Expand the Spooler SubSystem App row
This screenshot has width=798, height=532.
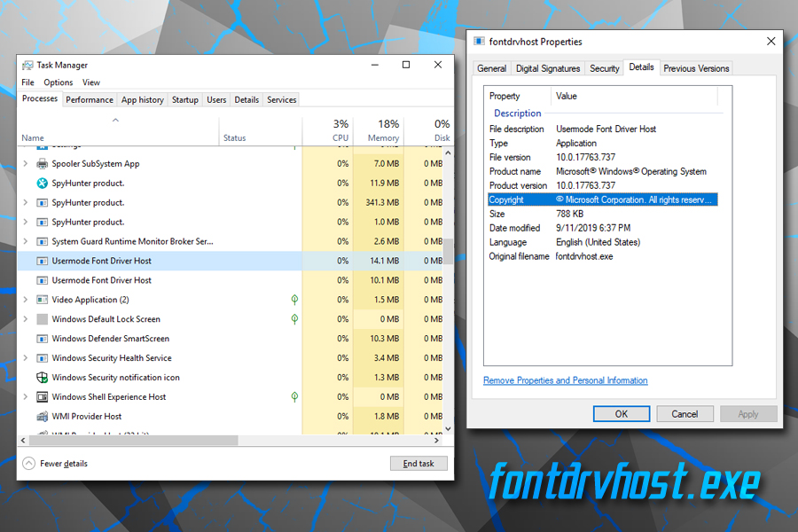(26, 163)
